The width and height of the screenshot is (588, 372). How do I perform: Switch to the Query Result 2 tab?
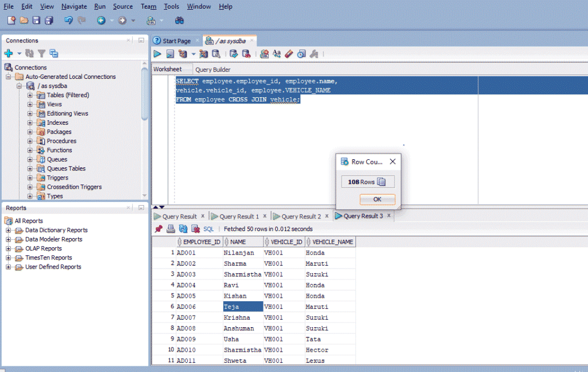point(301,216)
